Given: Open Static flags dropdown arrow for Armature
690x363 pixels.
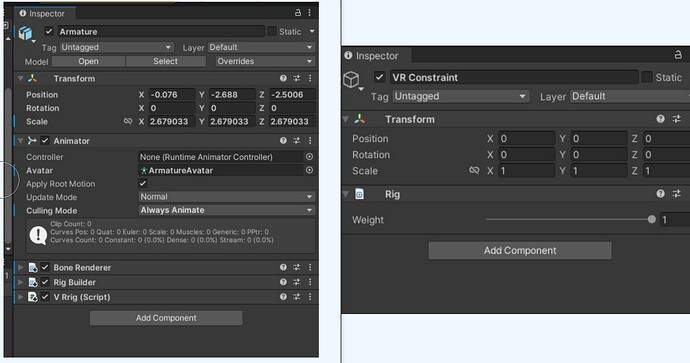Looking at the screenshot, I should pos(312,32).
